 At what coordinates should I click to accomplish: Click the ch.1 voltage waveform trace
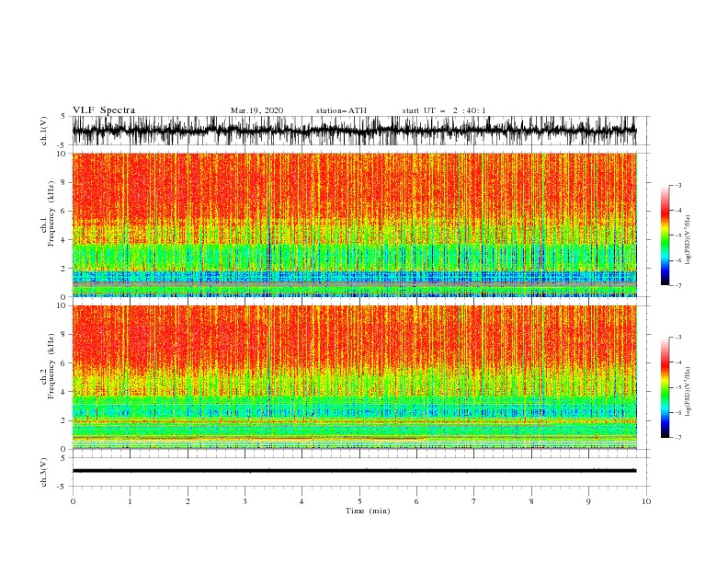click(354, 131)
